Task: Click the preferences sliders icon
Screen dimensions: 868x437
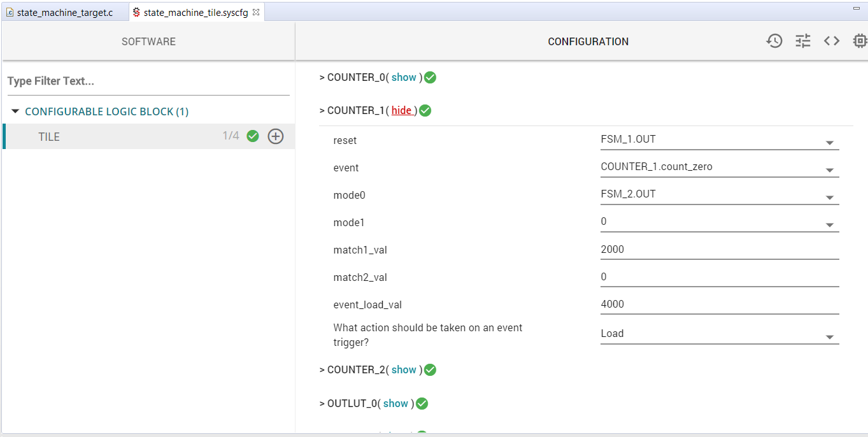Action: click(x=803, y=41)
